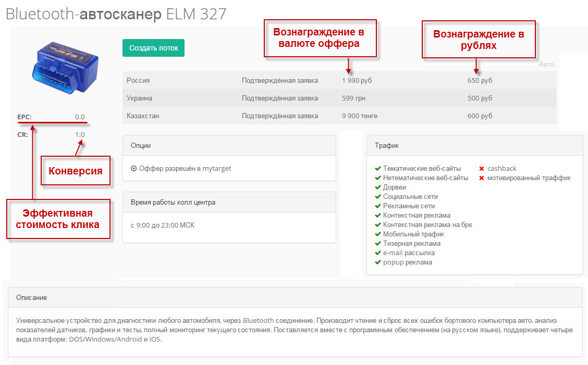
Task: Click the Авто category label
Action: (x=546, y=65)
